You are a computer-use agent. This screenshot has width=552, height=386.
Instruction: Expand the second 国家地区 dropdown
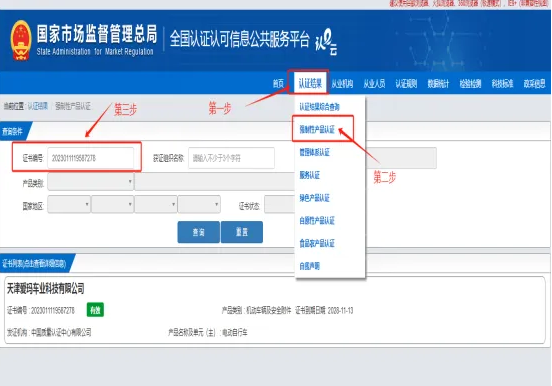pyautogui.click(x=112, y=205)
